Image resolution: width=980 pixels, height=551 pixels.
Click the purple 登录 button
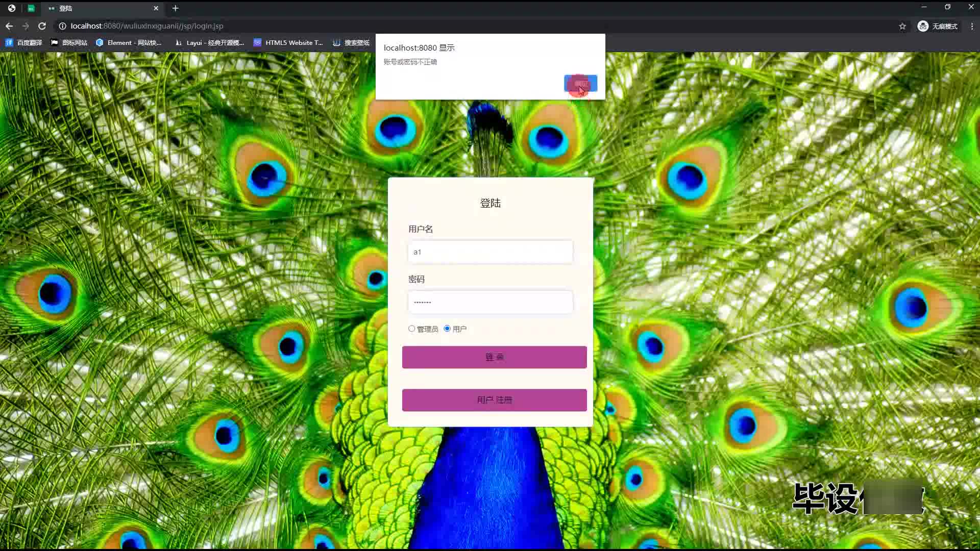(x=494, y=357)
